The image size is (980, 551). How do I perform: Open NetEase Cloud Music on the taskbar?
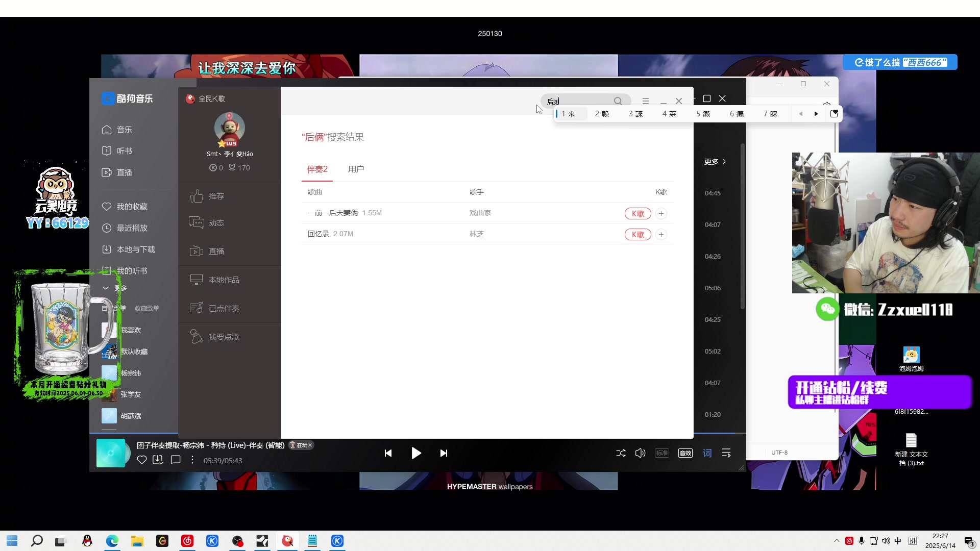(x=187, y=541)
